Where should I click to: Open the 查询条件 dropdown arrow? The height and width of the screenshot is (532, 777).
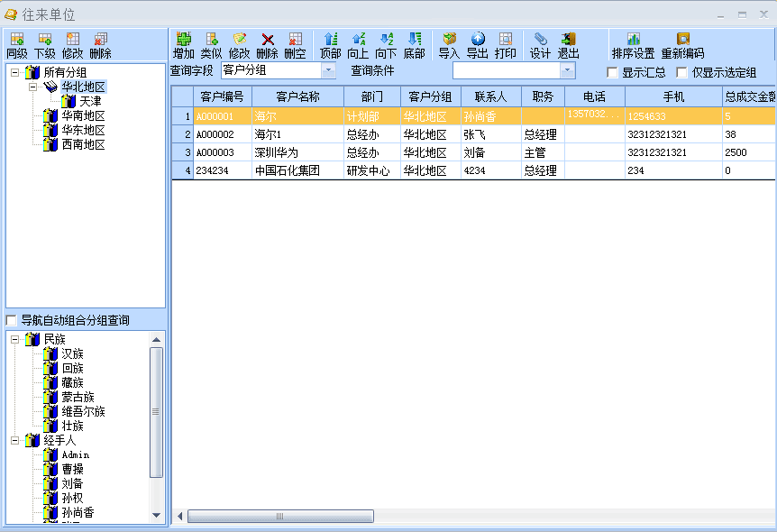pyautogui.click(x=568, y=70)
